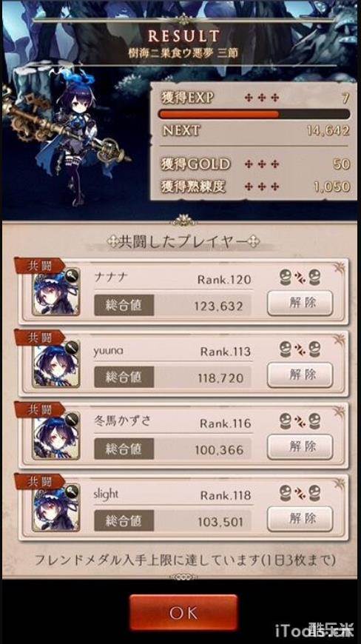Select slight's character avatar thumbnail
Screen dimensions: 361x644
tap(56, 509)
